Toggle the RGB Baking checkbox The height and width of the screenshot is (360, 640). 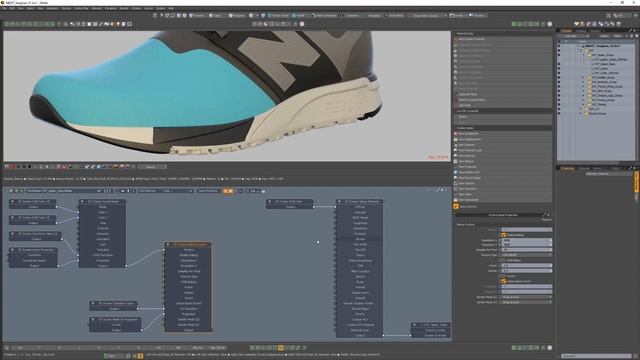[503, 260]
